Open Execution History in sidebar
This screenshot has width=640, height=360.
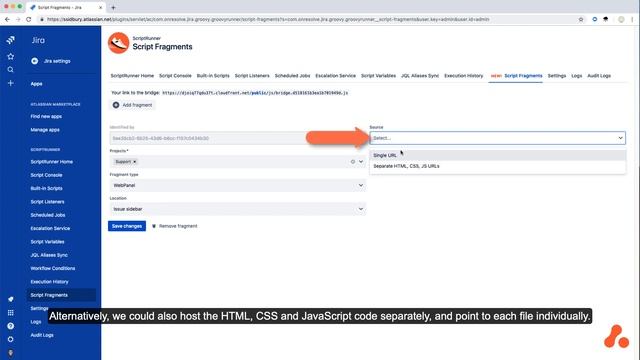coord(49,282)
